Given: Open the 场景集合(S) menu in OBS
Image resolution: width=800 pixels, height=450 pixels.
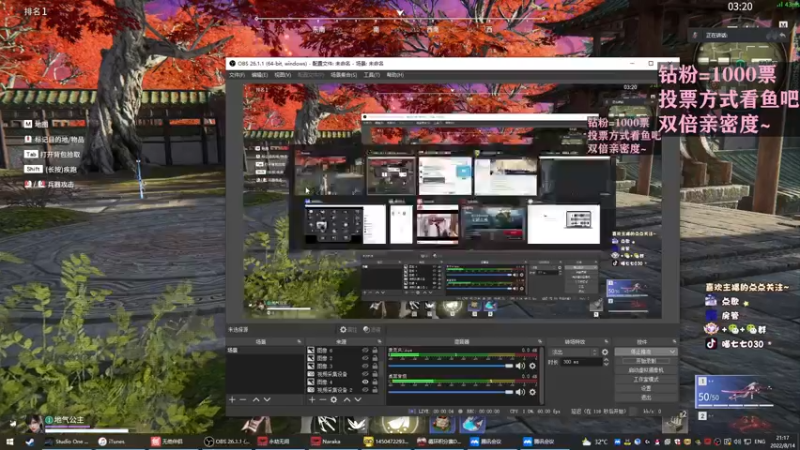Looking at the screenshot, I should [343, 75].
